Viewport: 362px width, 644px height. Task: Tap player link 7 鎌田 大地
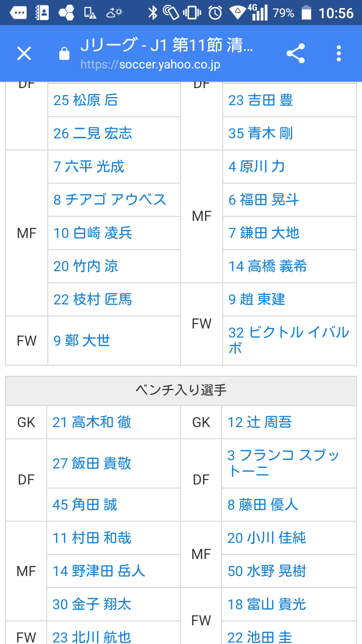tap(263, 233)
